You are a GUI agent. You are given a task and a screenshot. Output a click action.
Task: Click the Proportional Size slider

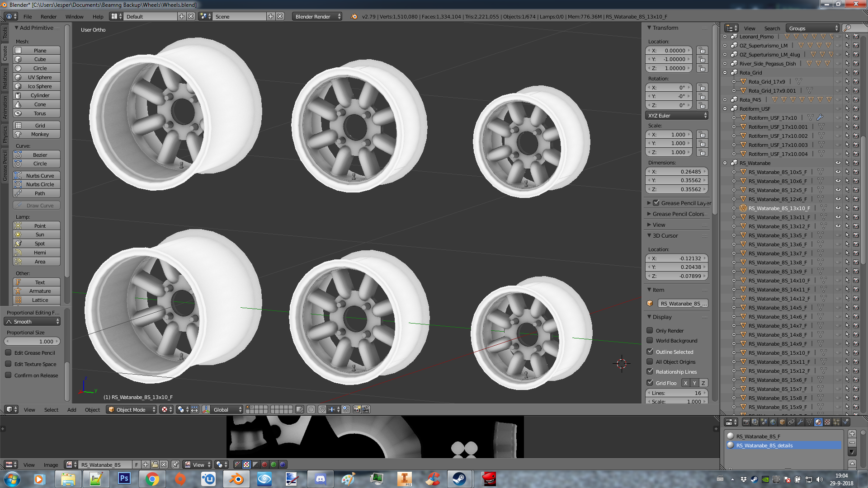(x=32, y=342)
